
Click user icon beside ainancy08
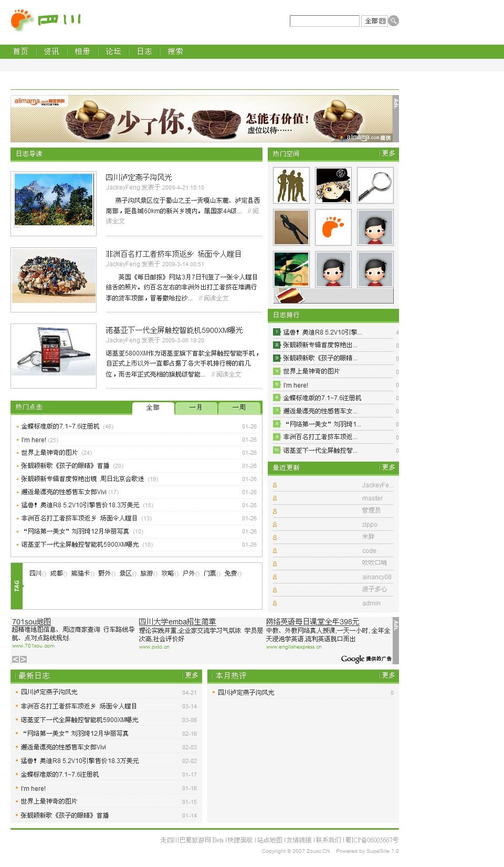[x=275, y=577]
